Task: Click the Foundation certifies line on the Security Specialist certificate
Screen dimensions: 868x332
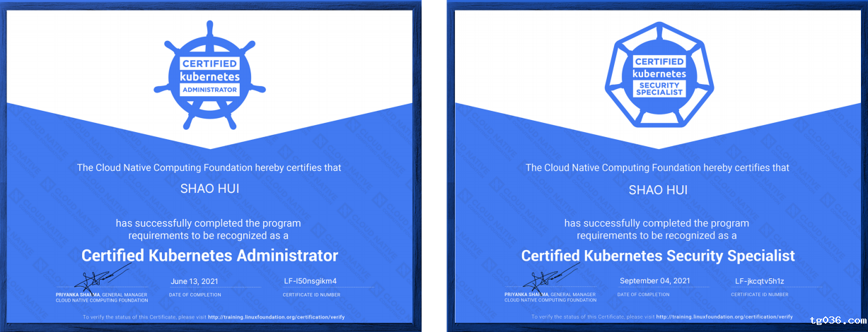Action: tap(657, 167)
